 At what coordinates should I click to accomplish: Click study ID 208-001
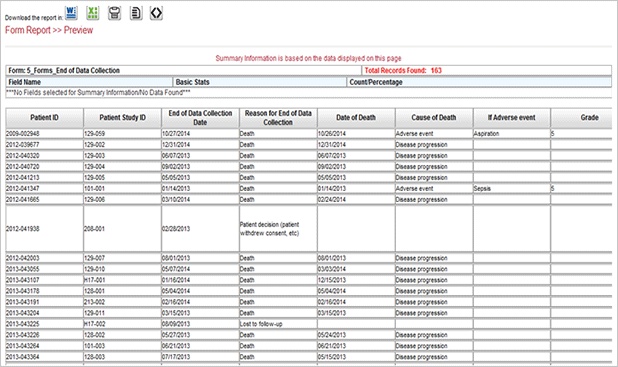[x=95, y=229]
